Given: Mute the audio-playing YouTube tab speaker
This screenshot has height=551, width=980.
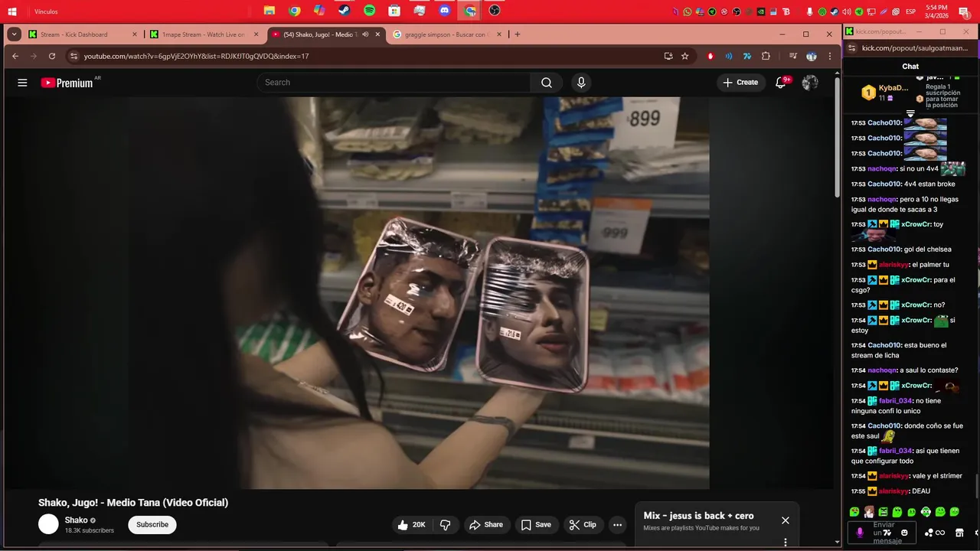Looking at the screenshot, I should (365, 34).
